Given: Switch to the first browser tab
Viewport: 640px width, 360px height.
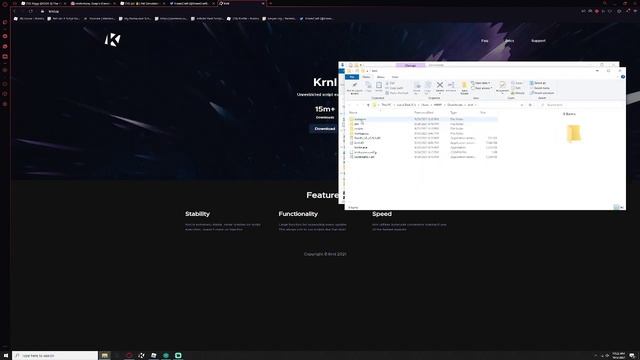Looking at the screenshot, I should (x=43, y=3).
